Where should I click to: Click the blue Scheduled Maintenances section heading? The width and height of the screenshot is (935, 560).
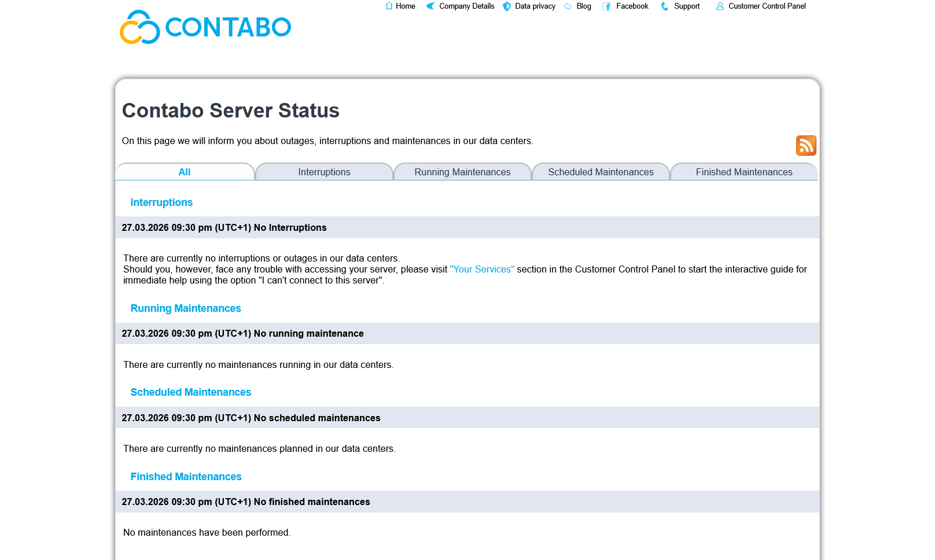[191, 392]
